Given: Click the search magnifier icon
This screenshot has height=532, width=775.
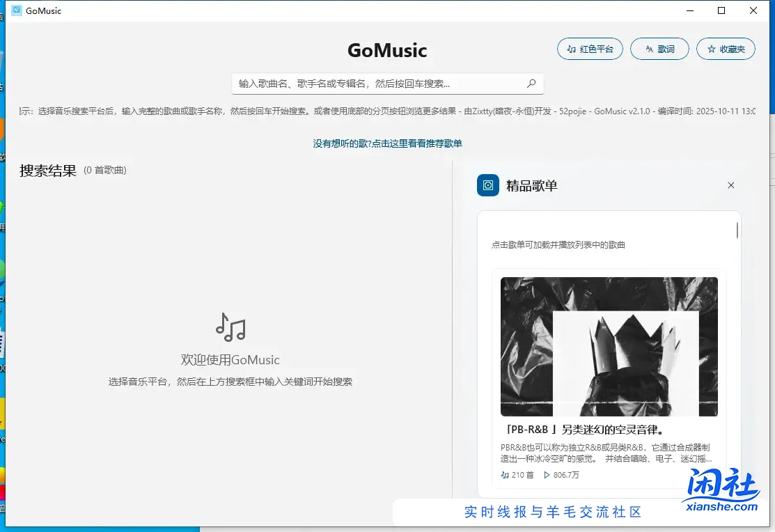Looking at the screenshot, I should pos(531,83).
